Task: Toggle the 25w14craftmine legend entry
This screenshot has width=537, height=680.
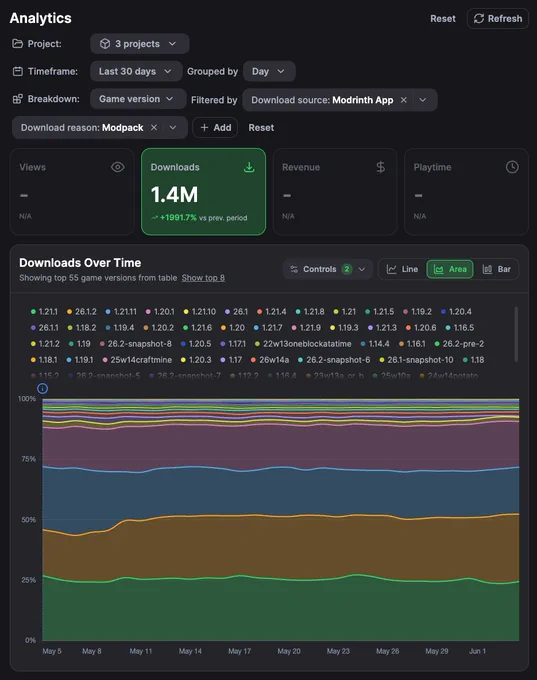Action: point(137,360)
